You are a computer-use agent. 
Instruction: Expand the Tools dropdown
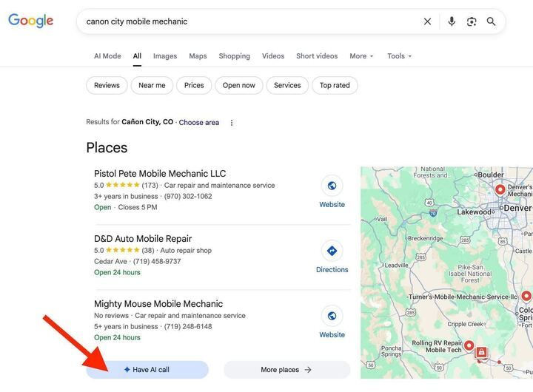400,56
